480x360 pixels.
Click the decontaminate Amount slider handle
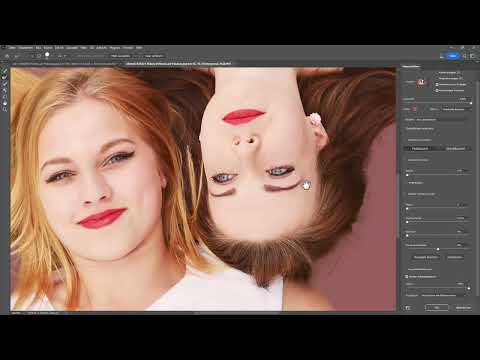pos(469,288)
